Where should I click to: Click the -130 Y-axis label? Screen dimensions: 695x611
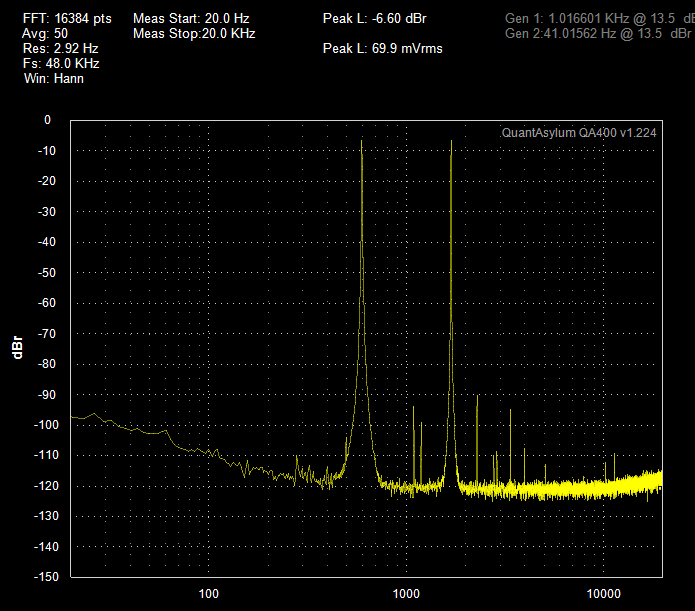click(x=46, y=516)
